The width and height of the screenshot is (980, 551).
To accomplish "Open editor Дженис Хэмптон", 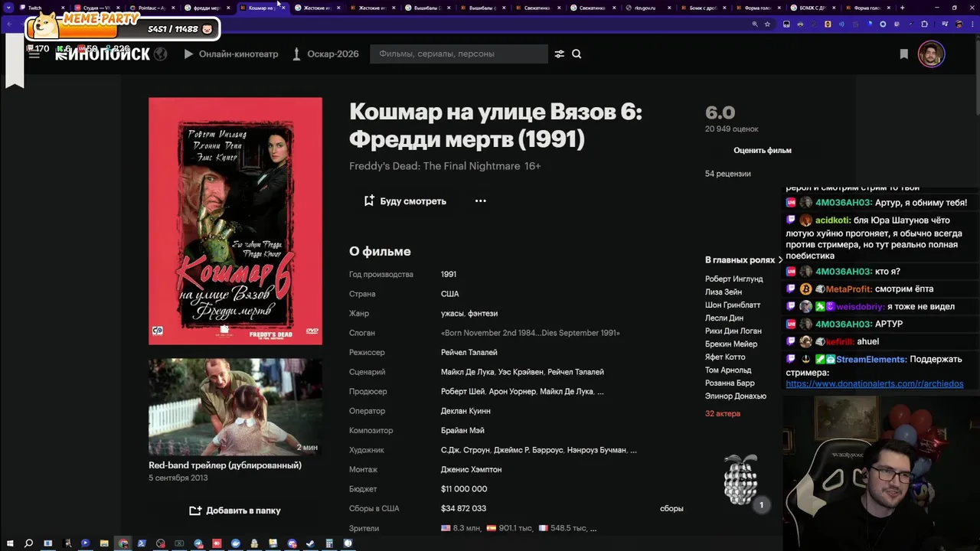I will point(472,469).
